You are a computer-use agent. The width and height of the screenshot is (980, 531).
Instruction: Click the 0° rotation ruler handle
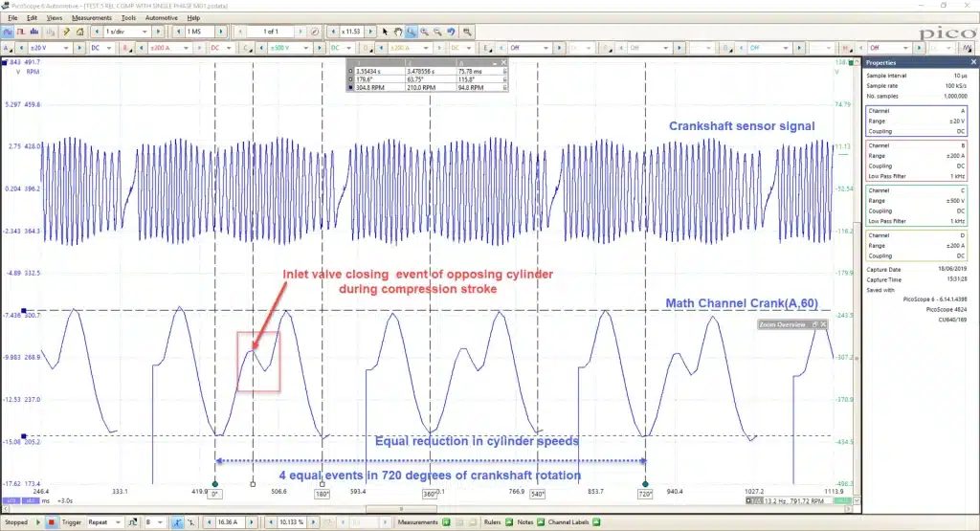[215, 484]
